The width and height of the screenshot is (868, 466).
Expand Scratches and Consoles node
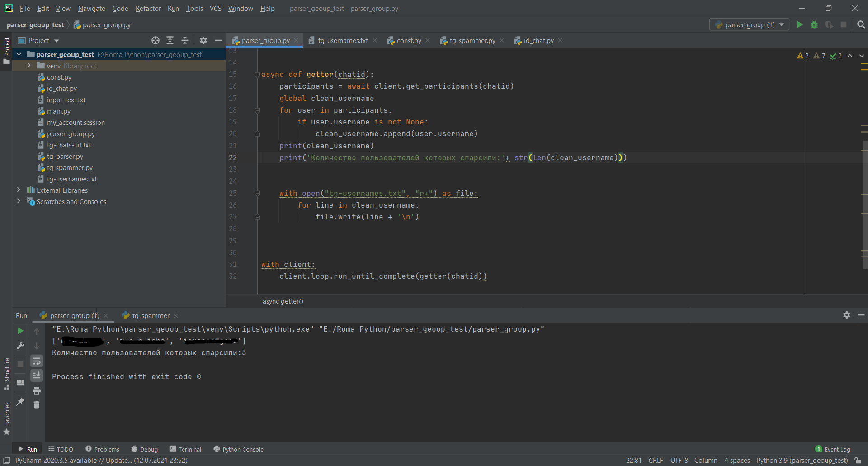click(19, 201)
